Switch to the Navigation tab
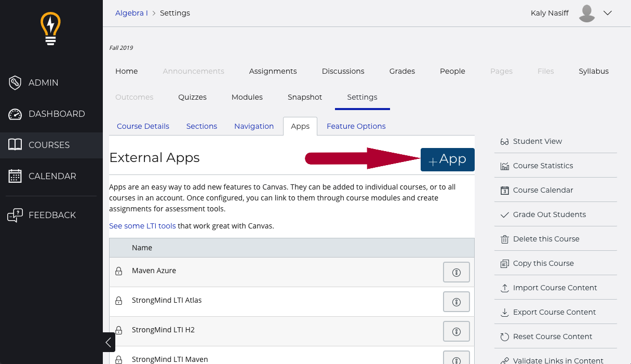 (254, 126)
